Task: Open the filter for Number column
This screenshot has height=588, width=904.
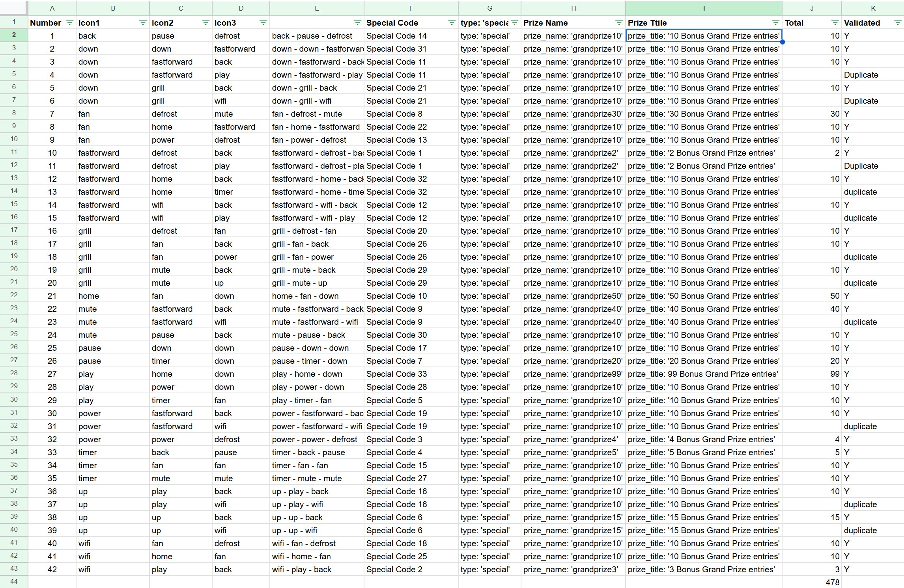Action: 69,23
